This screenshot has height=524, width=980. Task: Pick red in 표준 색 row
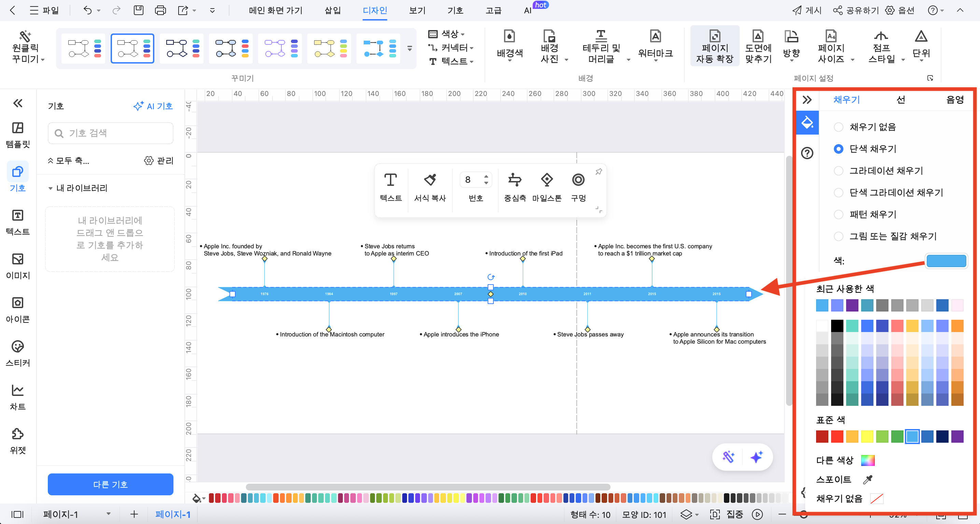(x=837, y=437)
